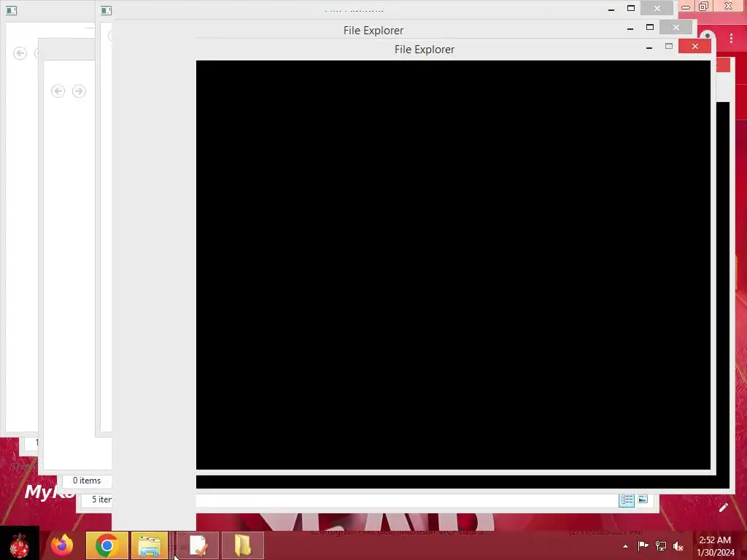Screen dimensions: 747x560
Task: Open the document-with-checkmark taskbar app
Action: (198, 545)
